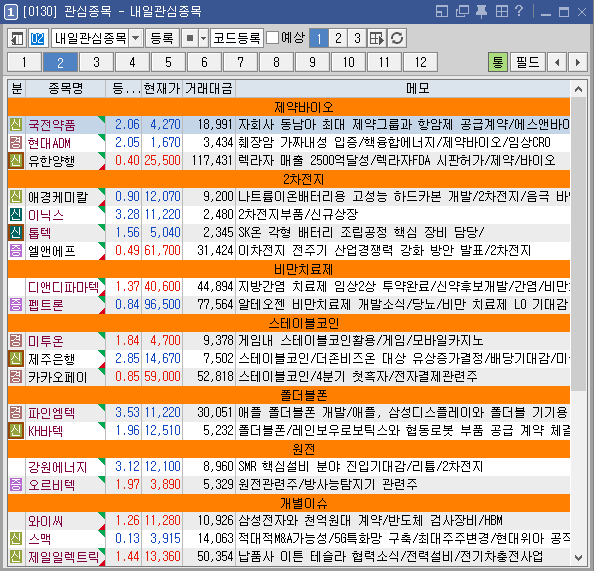This screenshot has height=571, width=594.
Task: Click the 증 badge icon beside 엘앤에프
Action: [x=16, y=250]
